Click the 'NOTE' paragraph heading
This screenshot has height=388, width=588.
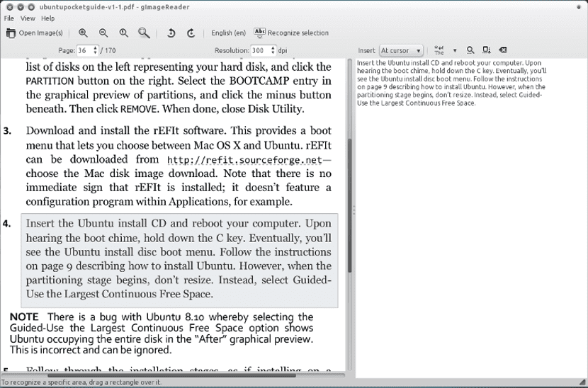click(24, 316)
